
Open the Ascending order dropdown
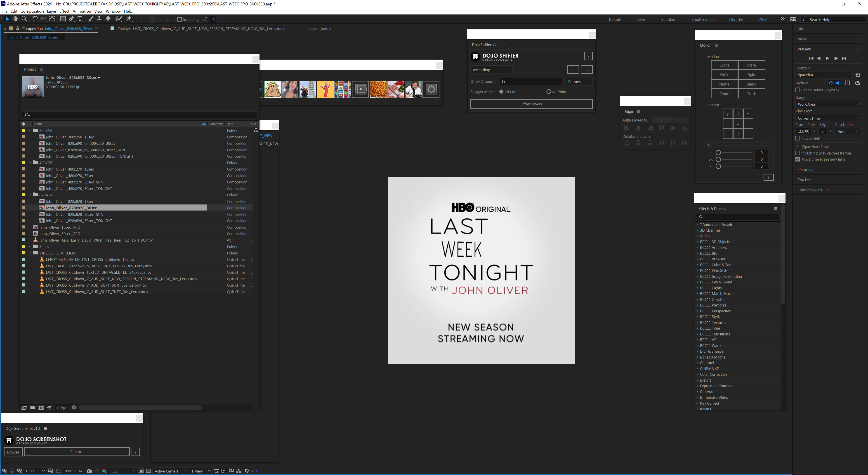click(x=492, y=70)
